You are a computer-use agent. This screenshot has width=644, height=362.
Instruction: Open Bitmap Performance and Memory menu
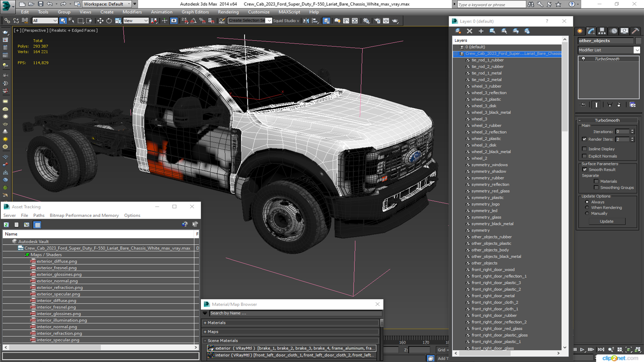[x=84, y=216]
